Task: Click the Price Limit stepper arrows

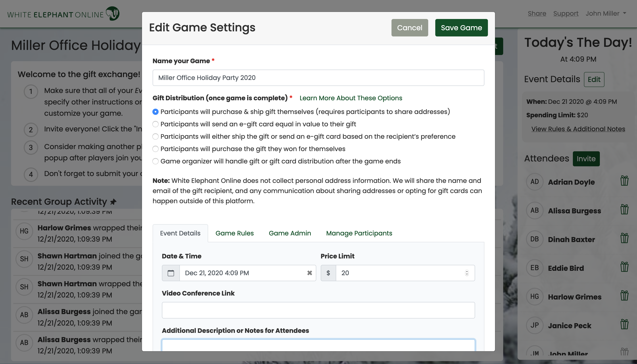Action: (466, 273)
